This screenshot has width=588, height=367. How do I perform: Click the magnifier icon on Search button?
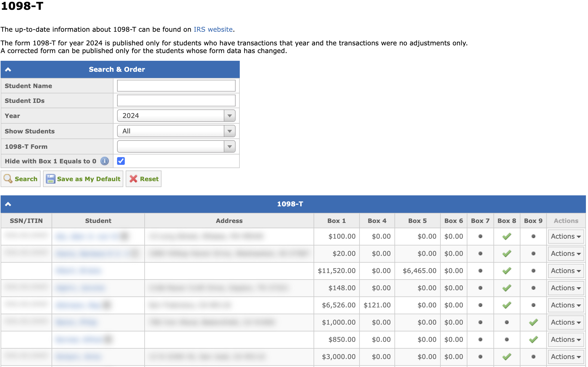(8, 179)
